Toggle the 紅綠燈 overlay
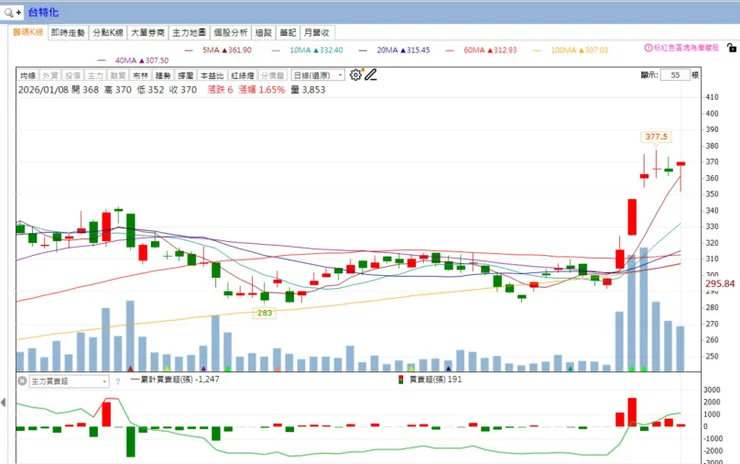Viewport: 740px width, 464px height. pos(243,76)
